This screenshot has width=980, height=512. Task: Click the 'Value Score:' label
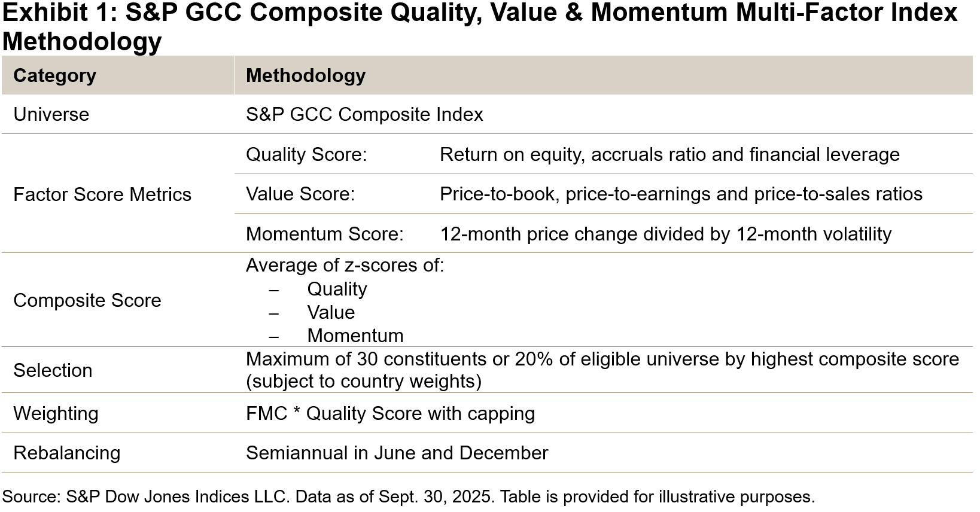pyautogui.click(x=300, y=194)
